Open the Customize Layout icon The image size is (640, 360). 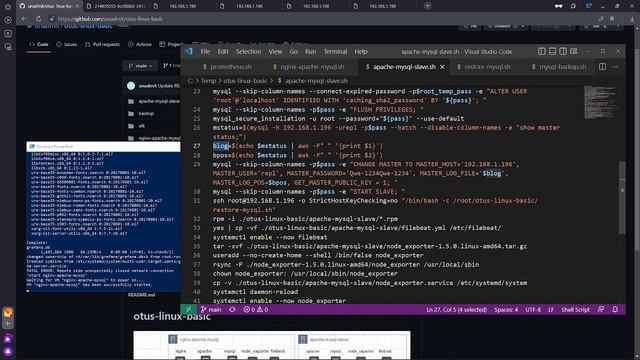coord(574,51)
